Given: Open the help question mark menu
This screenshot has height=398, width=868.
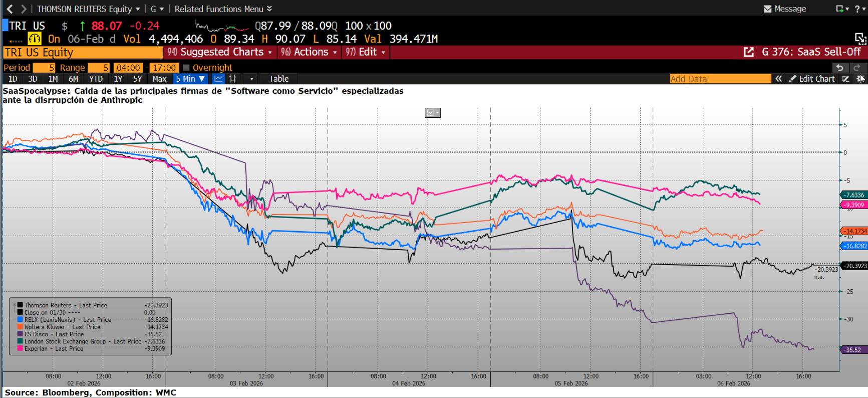Looking at the screenshot, I should coord(859,9).
